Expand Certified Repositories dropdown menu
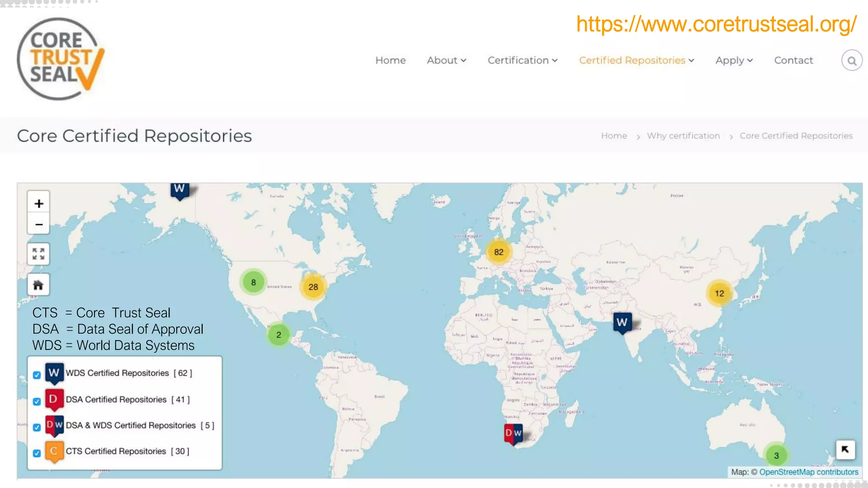The height and width of the screenshot is (488, 868). pyautogui.click(x=637, y=60)
